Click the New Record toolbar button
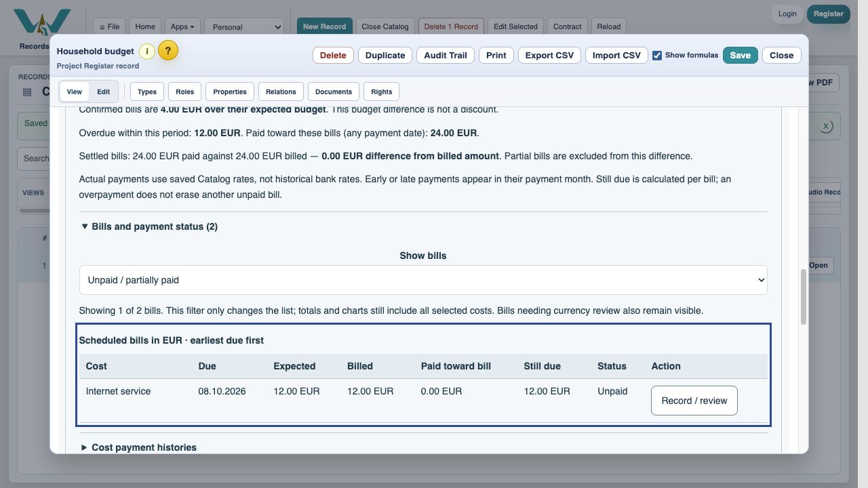Image resolution: width=868 pixels, height=488 pixels. [x=325, y=26]
